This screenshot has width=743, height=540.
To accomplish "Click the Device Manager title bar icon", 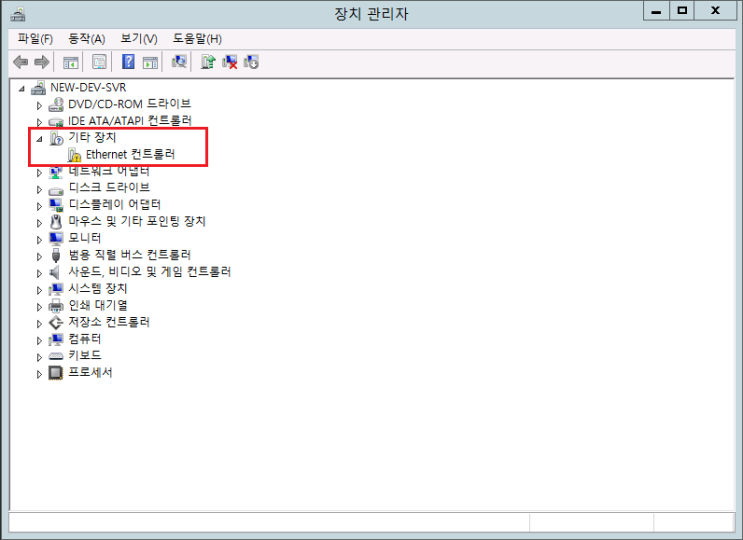I will [18, 14].
